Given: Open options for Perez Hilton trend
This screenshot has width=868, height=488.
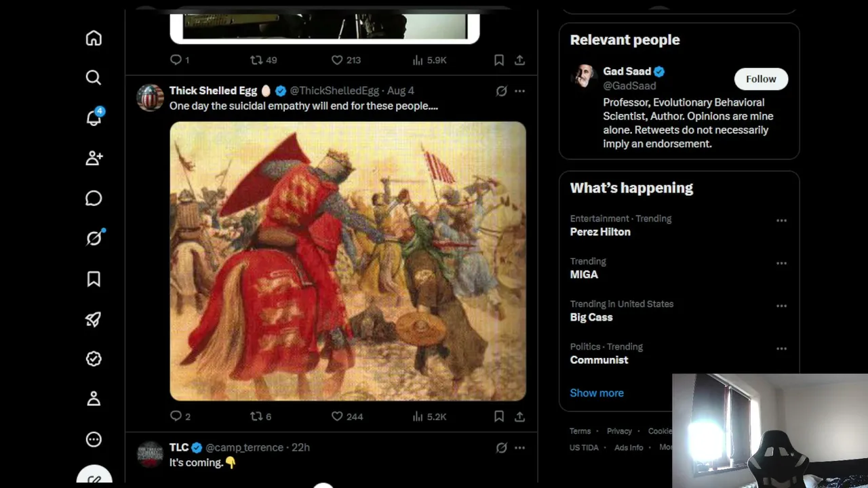Looking at the screenshot, I should click(781, 220).
